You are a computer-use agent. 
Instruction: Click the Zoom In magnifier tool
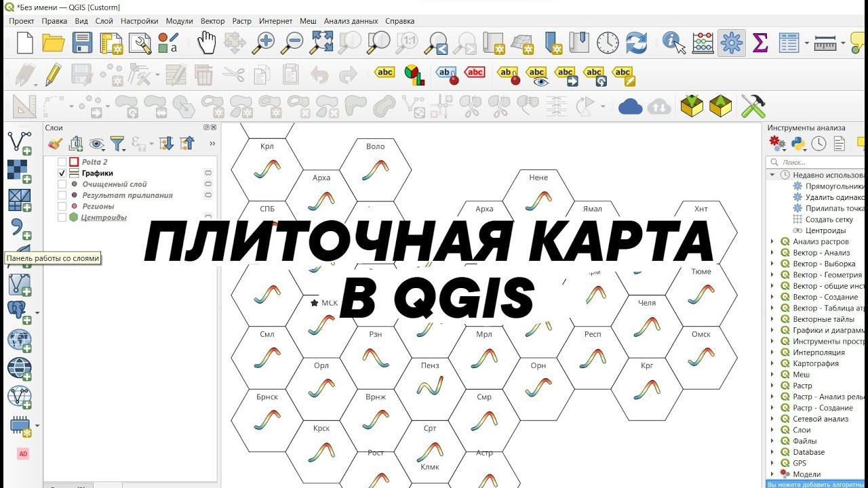262,43
